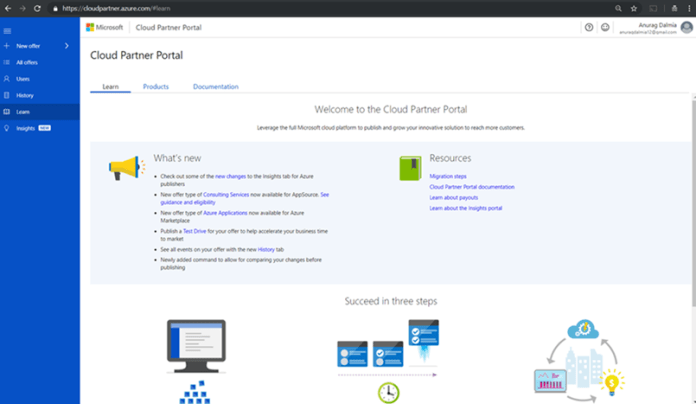Click the page vertical scrollbar
This screenshot has width=696, height=404.
click(693, 203)
